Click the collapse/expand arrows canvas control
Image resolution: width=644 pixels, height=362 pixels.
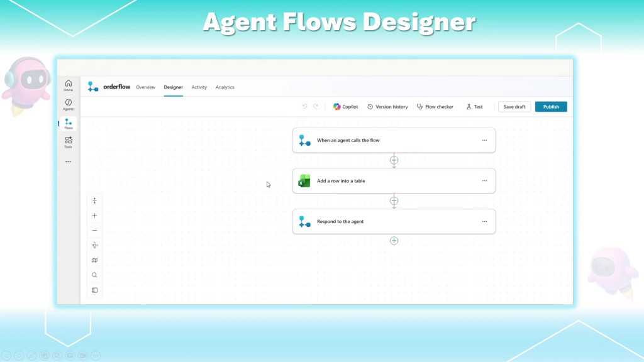(x=94, y=200)
